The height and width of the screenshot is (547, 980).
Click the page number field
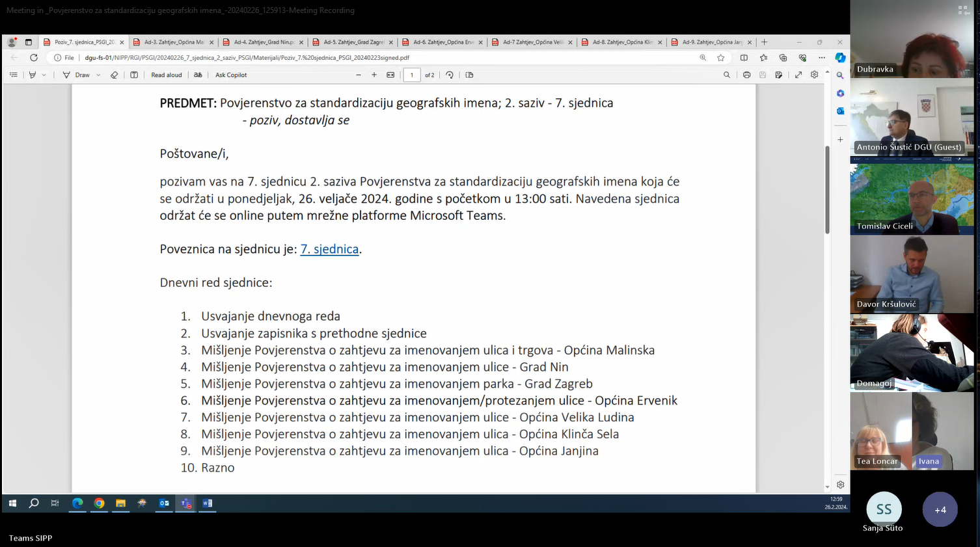coord(412,75)
